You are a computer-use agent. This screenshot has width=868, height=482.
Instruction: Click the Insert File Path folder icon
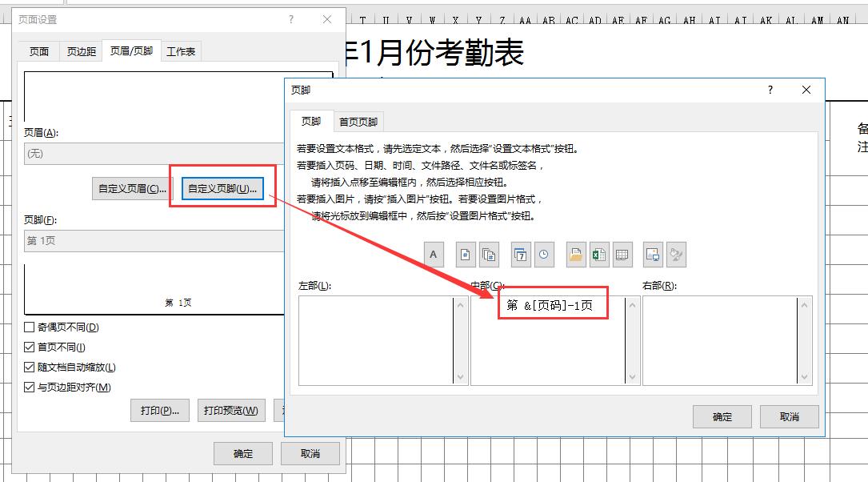(577, 254)
